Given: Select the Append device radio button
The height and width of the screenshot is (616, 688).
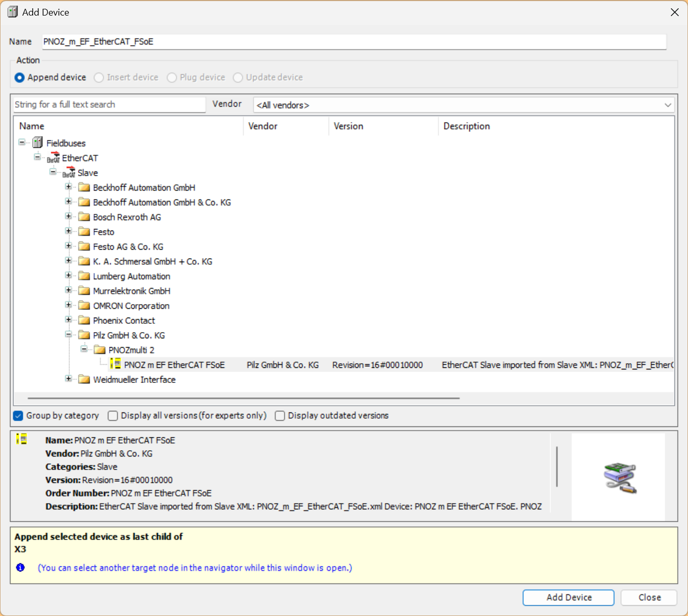Looking at the screenshot, I should [x=20, y=77].
